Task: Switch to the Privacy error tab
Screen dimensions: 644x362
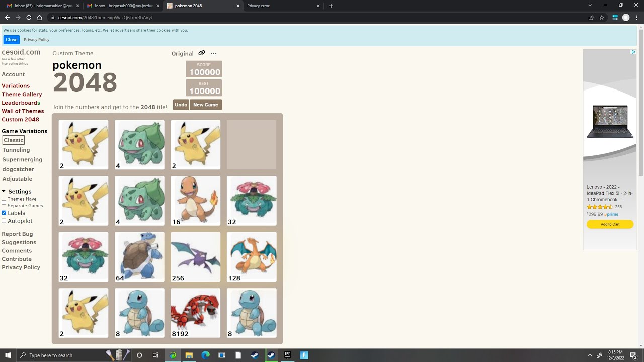Action: point(282,6)
